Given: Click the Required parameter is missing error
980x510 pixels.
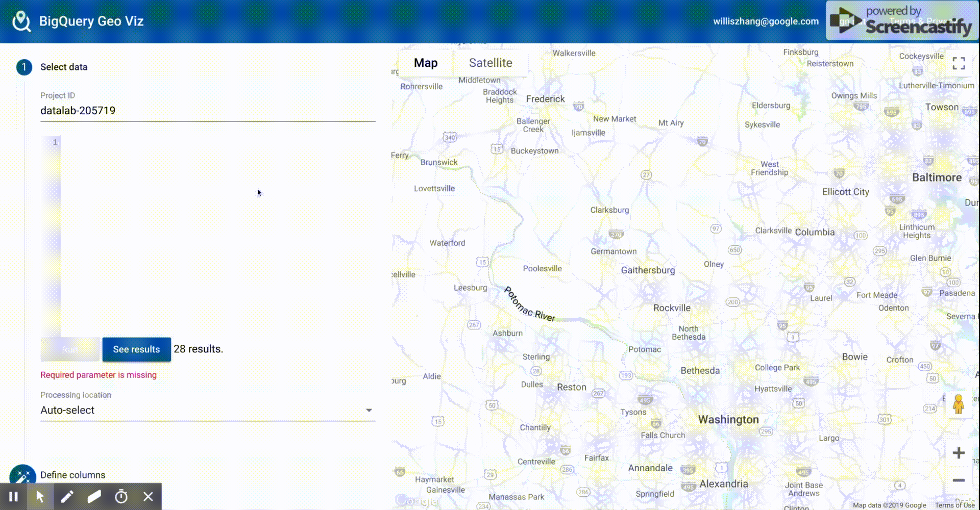Looking at the screenshot, I should (99, 375).
